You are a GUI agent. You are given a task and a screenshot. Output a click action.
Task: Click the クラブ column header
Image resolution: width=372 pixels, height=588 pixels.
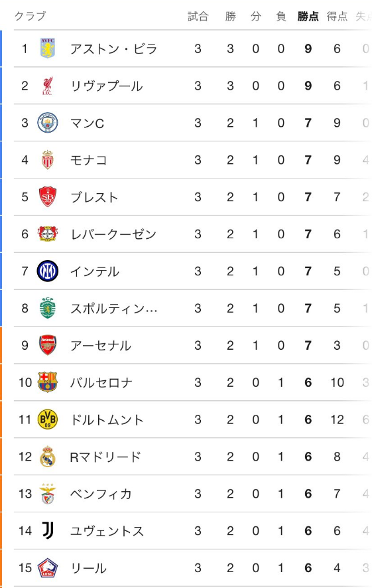(30, 16)
